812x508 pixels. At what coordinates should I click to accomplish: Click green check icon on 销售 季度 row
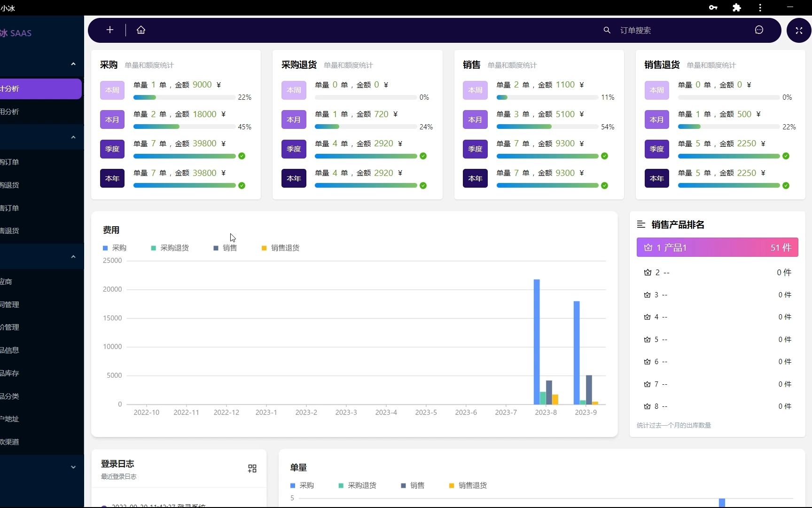click(604, 156)
